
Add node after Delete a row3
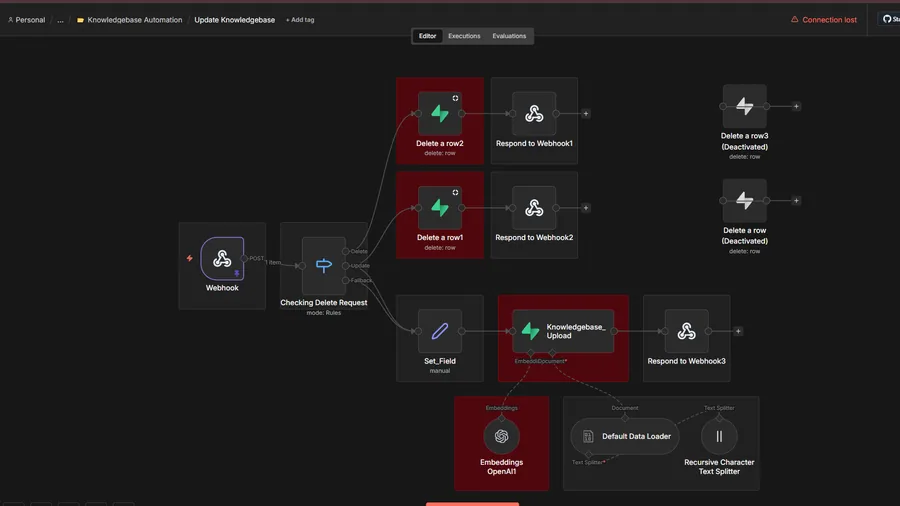click(x=796, y=106)
